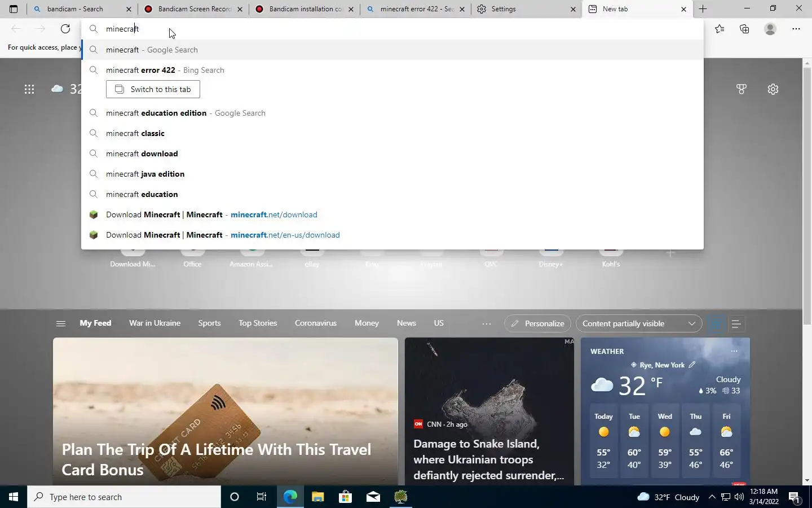Switch to Bandicam Screen Recorder tab
This screenshot has height=508, width=812.
pos(194,9)
